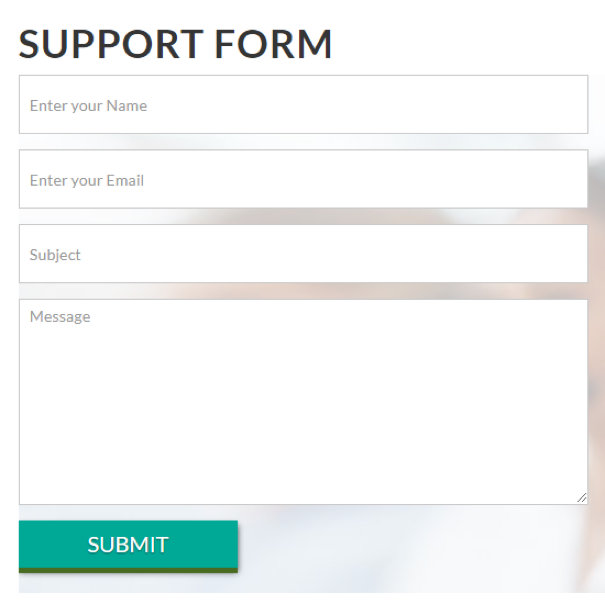Click the "Message" placeholder text
Image resolution: width=605 pixels, height=616 pixels.
60,317
